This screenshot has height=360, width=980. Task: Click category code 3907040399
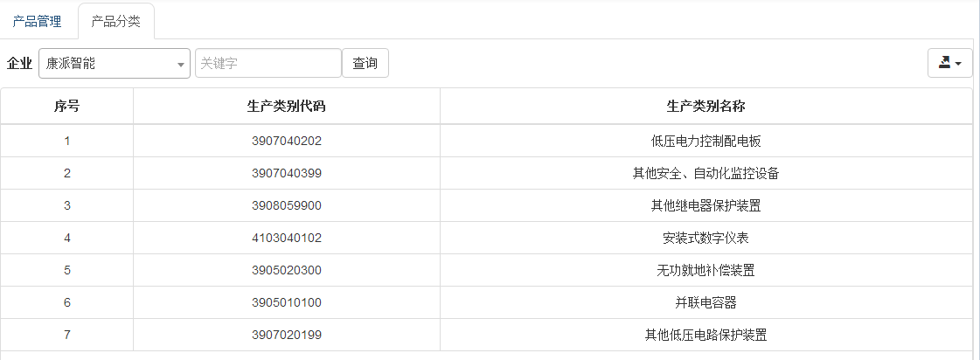[287, 173]
